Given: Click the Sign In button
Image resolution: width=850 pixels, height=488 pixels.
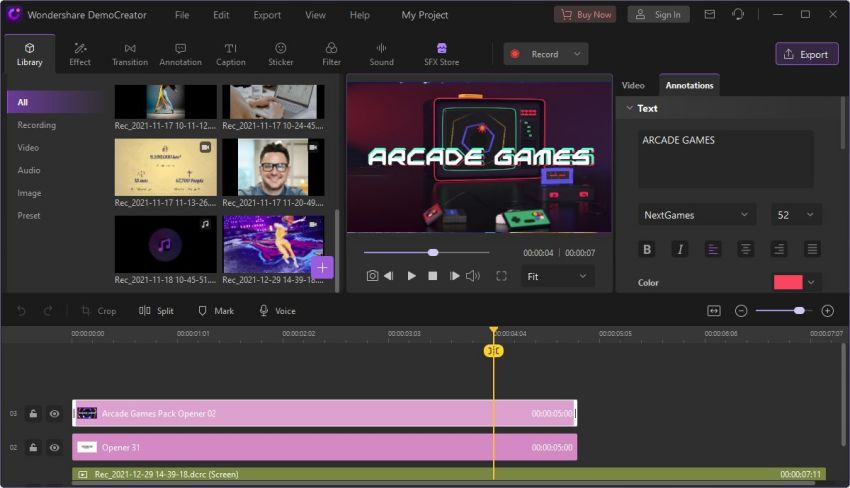Looking at the screenshot, I should click(x=659, y=15).
